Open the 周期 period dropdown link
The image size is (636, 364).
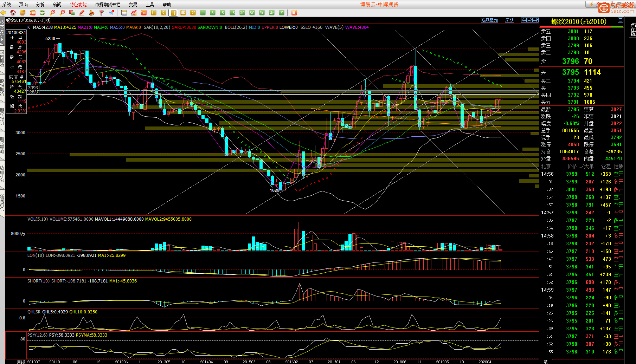(509, 20)
